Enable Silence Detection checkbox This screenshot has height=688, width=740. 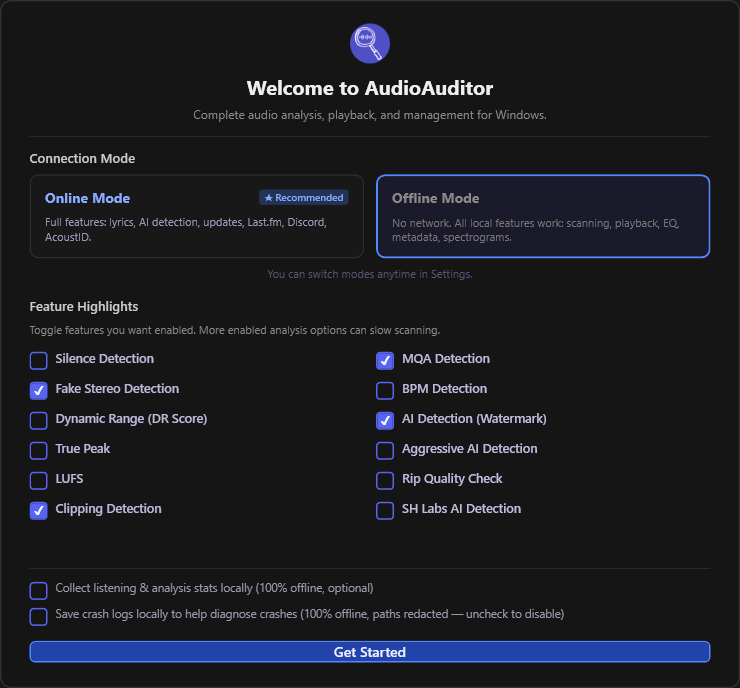[39, 361]
